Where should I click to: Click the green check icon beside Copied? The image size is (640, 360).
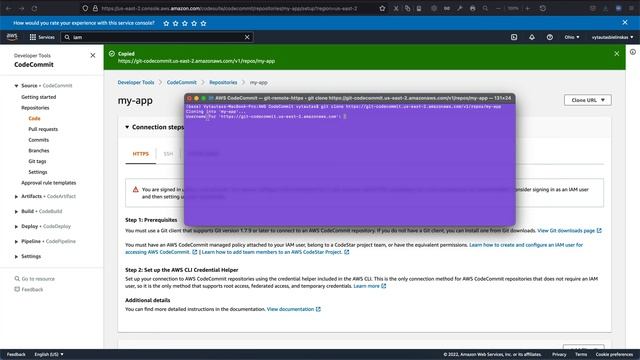point(112,53)
